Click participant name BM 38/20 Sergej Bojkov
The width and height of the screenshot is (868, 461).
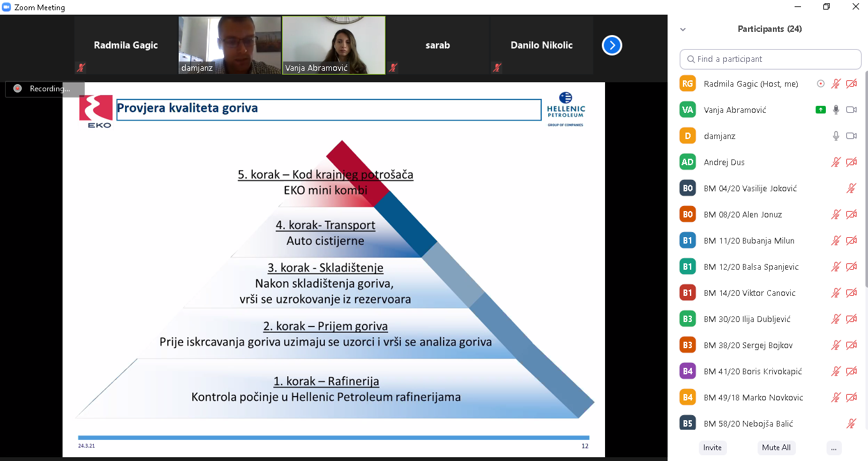pos(748,345)
